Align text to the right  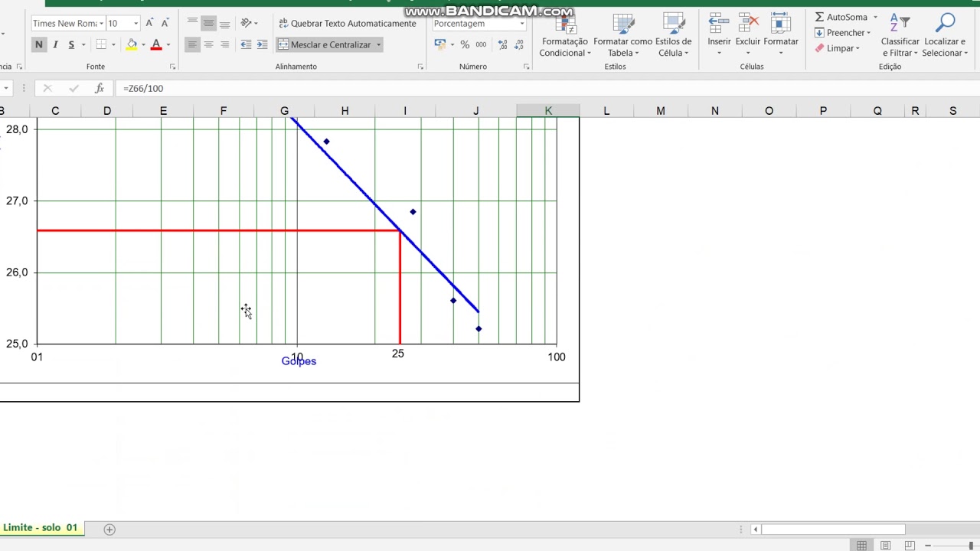[224, 45]
